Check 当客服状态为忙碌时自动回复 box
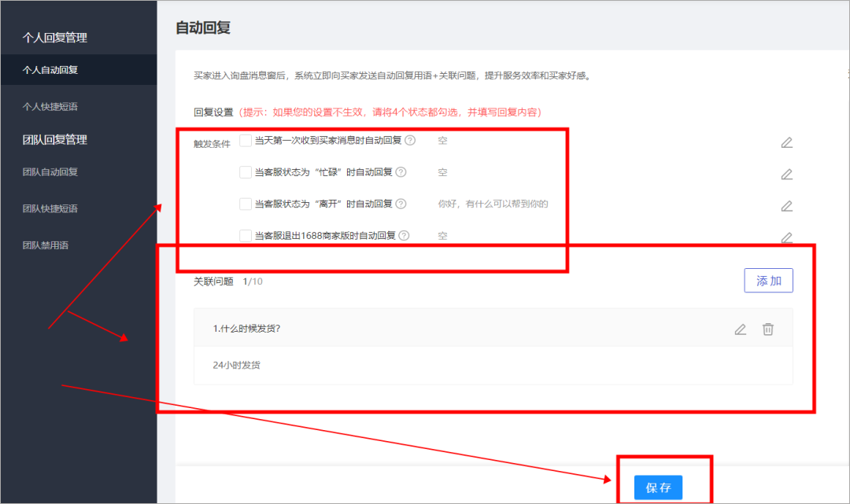 (x=245, y=172)
